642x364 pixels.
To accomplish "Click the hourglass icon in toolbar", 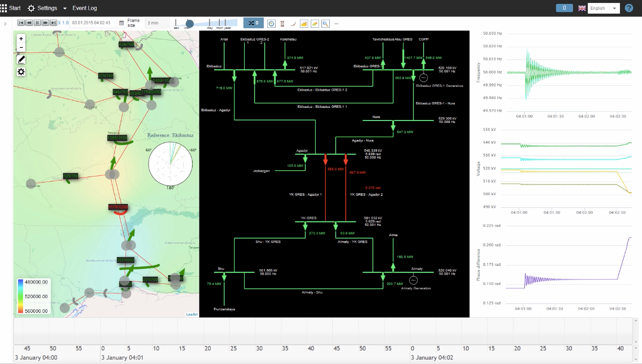I will [282, 23].
